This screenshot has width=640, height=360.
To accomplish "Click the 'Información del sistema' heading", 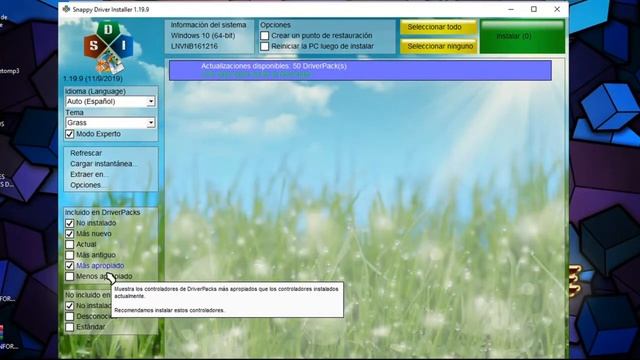I will click(x=209, y=25).
